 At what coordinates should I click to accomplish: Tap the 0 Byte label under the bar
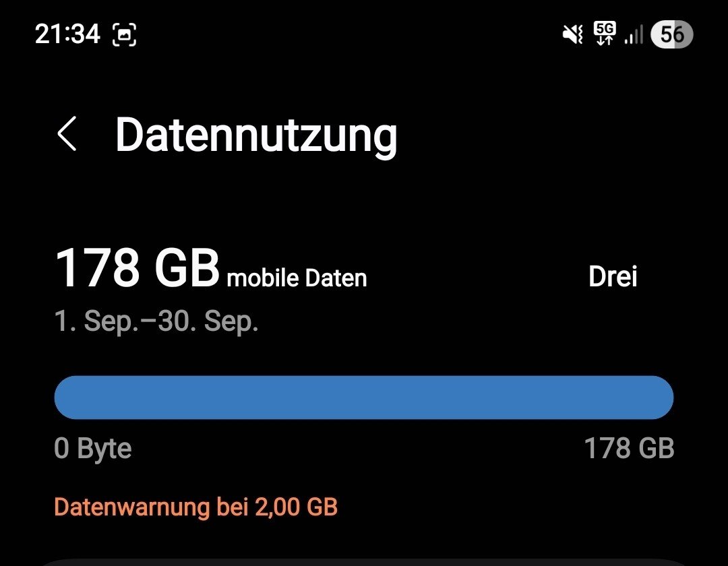click(x=93, y=448)
